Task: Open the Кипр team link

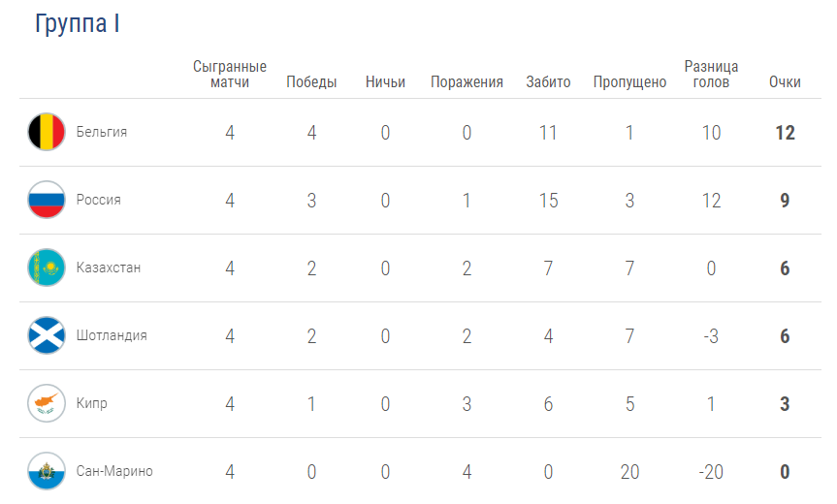Action: (x=91, y=403)
